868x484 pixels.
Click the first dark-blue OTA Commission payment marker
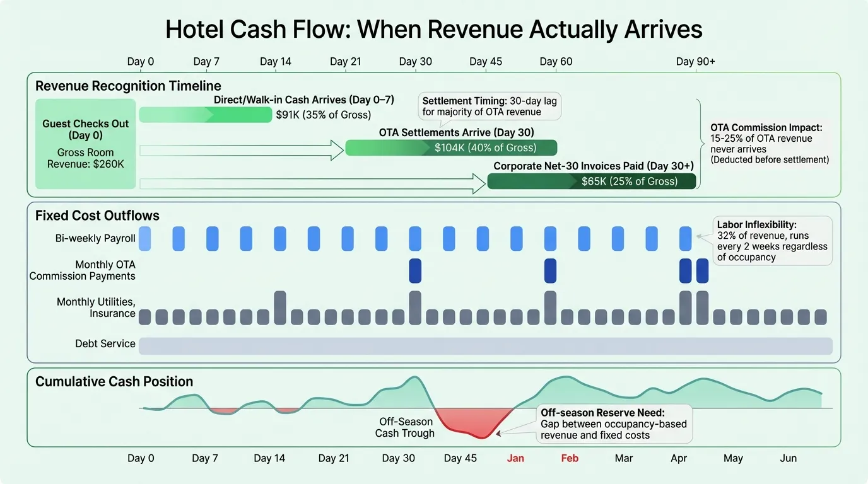pyautogui.click(x=415, y=270)
